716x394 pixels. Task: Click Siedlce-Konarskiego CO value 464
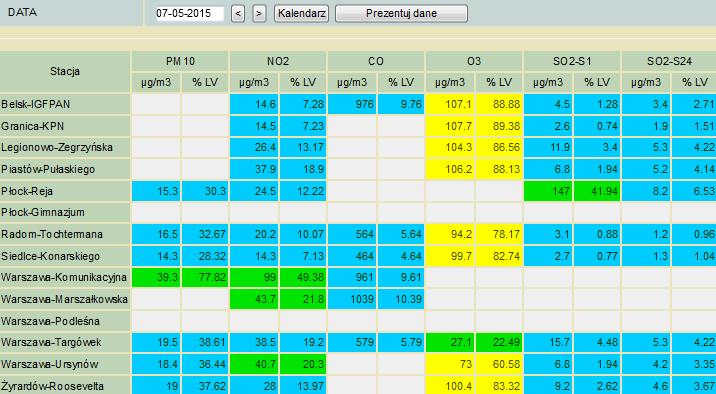[352, 256]
